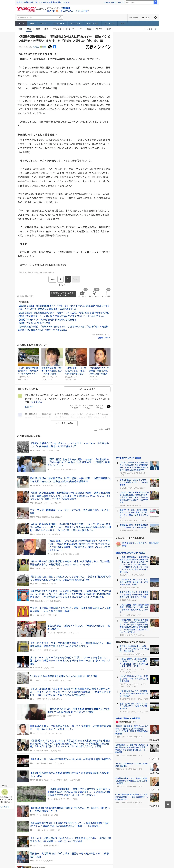
Task: Click the blue web search magnifier button
Action: tap(155, 2)
